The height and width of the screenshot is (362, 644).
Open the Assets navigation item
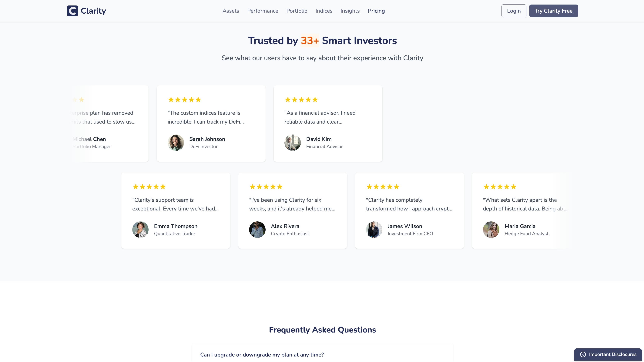(230, 11)
